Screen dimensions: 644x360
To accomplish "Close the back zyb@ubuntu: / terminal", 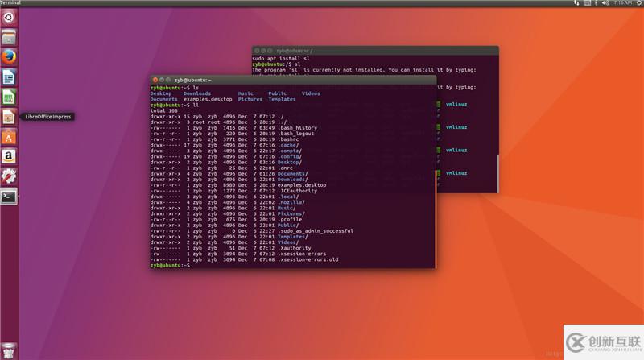I will pyautogui.click(x=257, y=51).
